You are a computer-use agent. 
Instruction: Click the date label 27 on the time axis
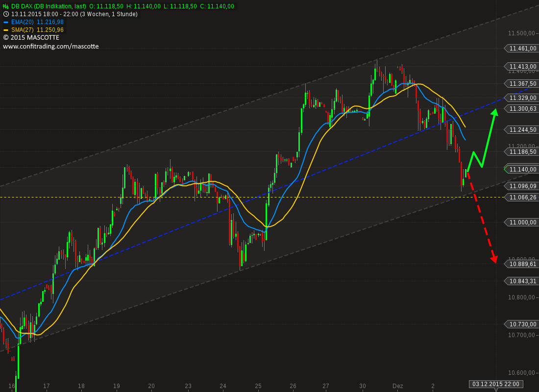(325, 386)
